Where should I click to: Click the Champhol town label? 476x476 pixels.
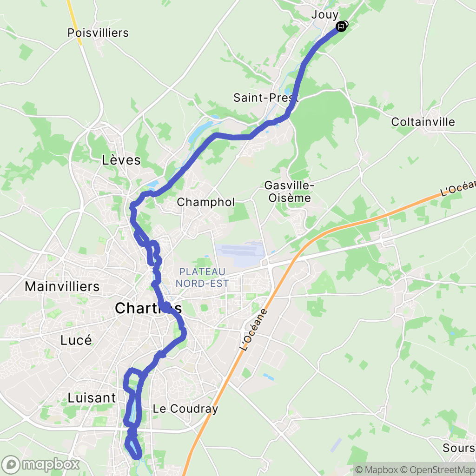206,202
